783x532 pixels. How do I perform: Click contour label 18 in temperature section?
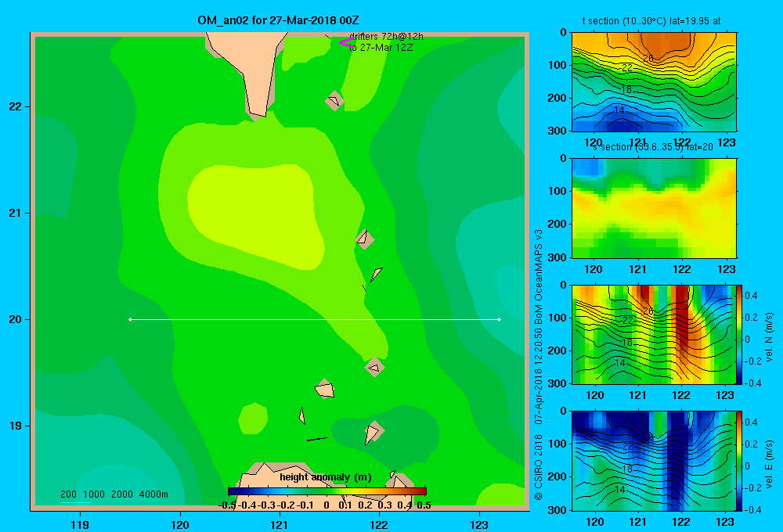626,89
